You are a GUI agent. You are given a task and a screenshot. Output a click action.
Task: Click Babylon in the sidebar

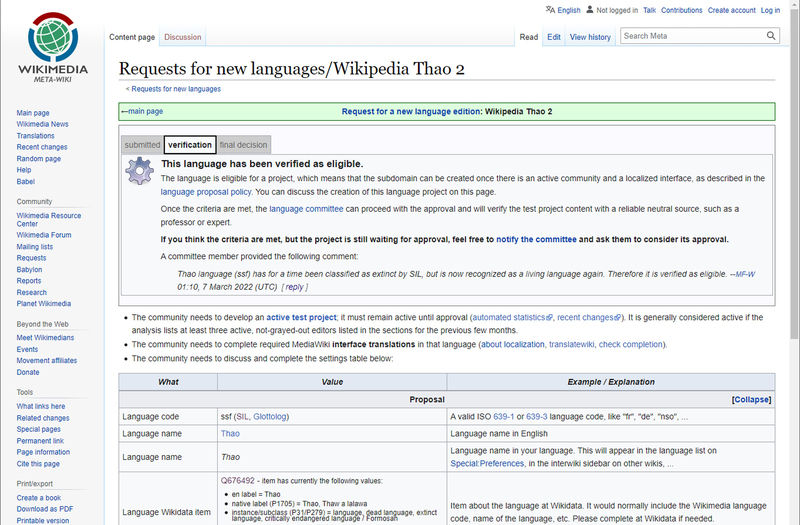(29, 269)
